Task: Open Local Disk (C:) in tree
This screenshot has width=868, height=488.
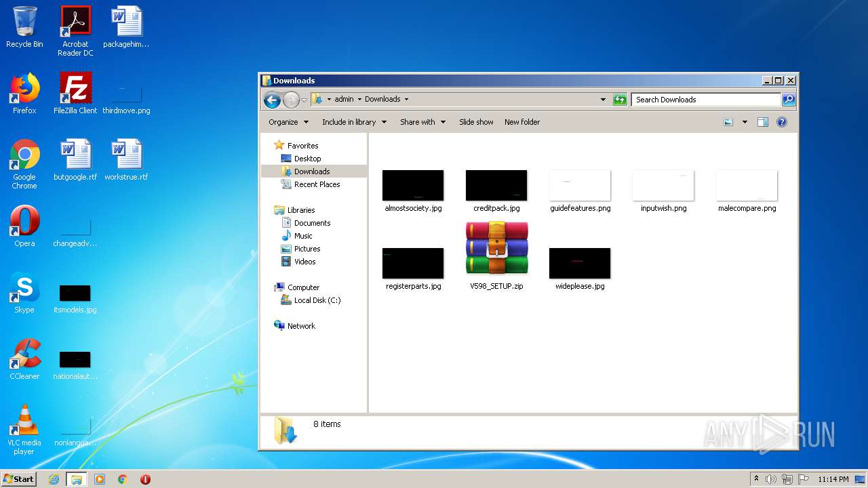Action: tap(317, 300)
